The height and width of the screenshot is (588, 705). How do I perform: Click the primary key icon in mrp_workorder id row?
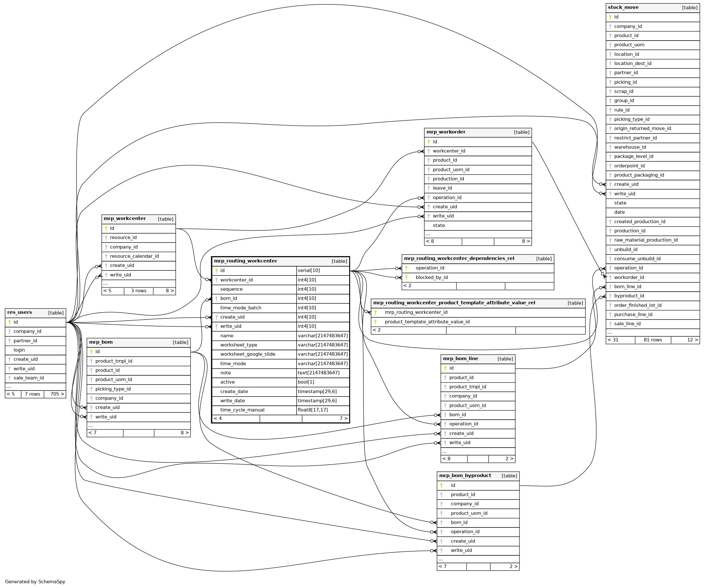coord(428,142)
